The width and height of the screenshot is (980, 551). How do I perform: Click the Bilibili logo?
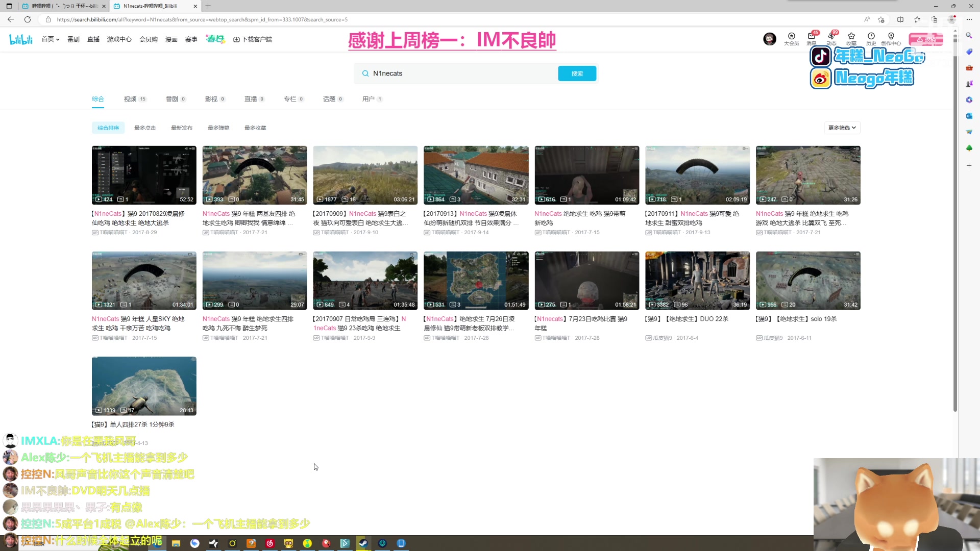21,39
